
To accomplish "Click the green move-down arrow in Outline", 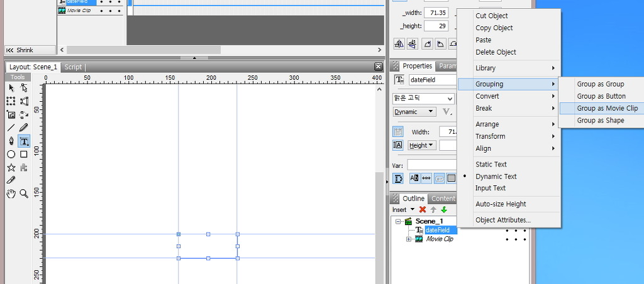I will click(x=444, y=210).
